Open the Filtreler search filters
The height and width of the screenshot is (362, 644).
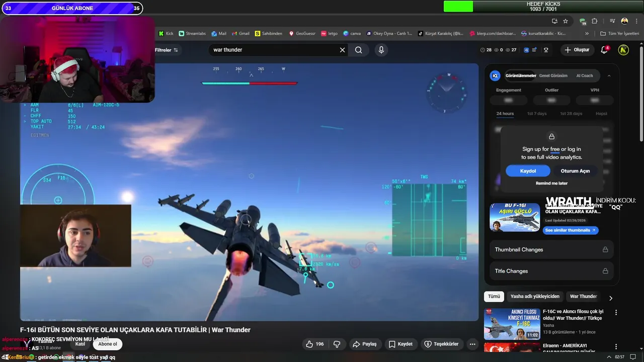167,50
